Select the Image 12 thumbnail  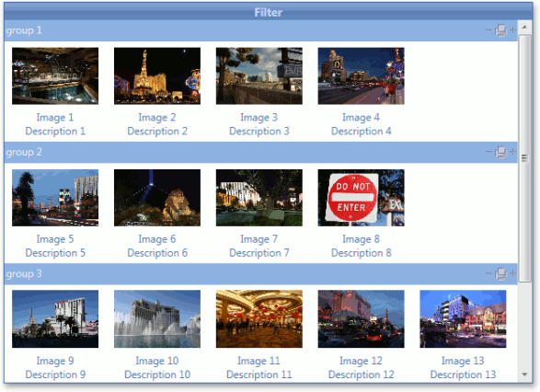(361, 319)
